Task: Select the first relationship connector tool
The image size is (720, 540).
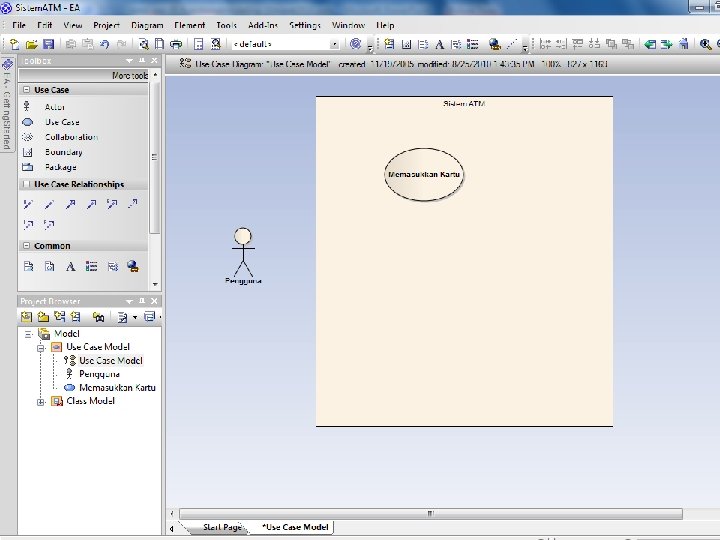Action: [x=28, y=204]
